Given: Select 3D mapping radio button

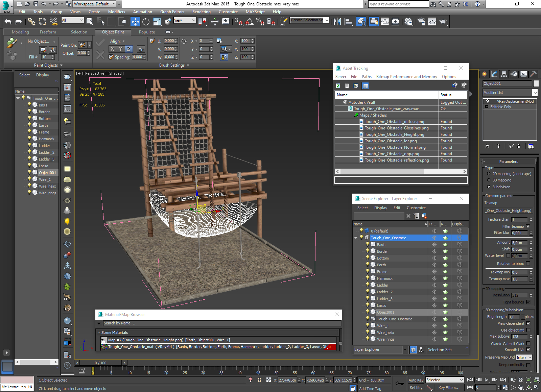Looking at the screenshot, I should [489, 180].
